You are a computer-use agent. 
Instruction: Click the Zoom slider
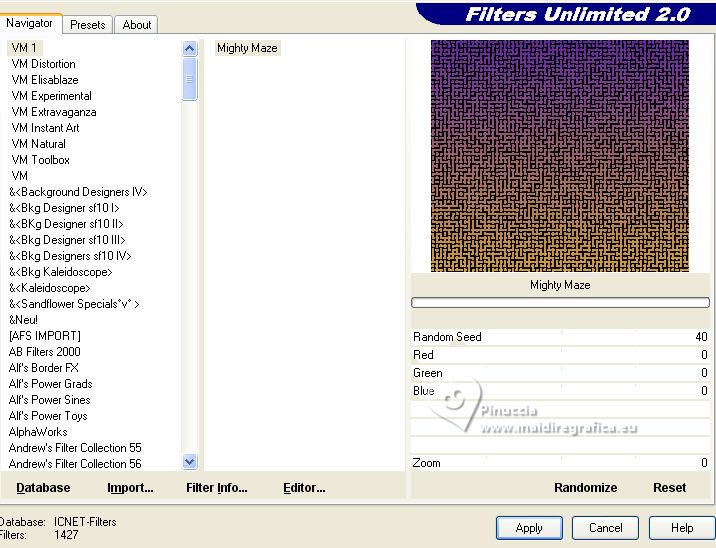point(560,463)
